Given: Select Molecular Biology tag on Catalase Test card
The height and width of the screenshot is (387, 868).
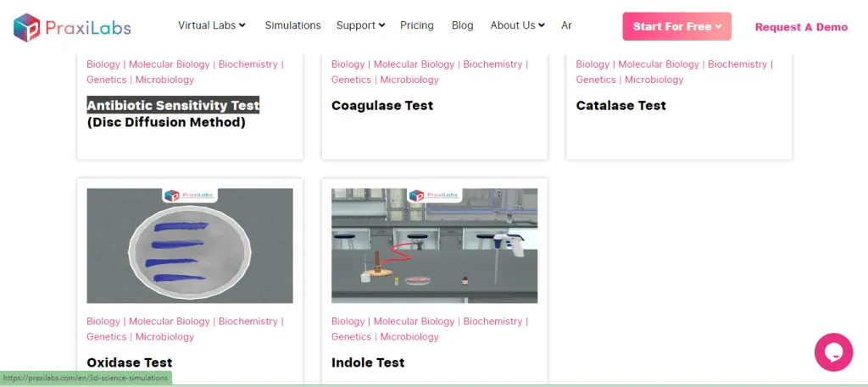Looking at the screenshot, I should (659, 64).
